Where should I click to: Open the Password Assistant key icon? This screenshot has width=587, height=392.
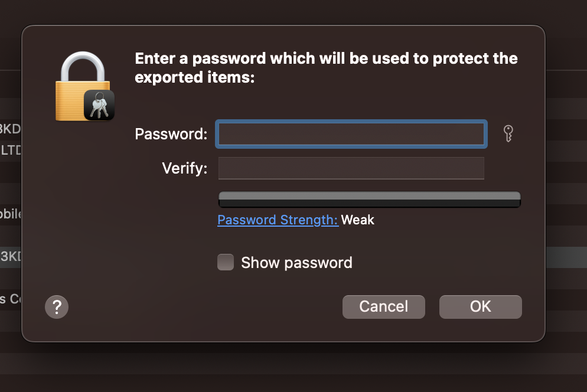click(508, 133)
